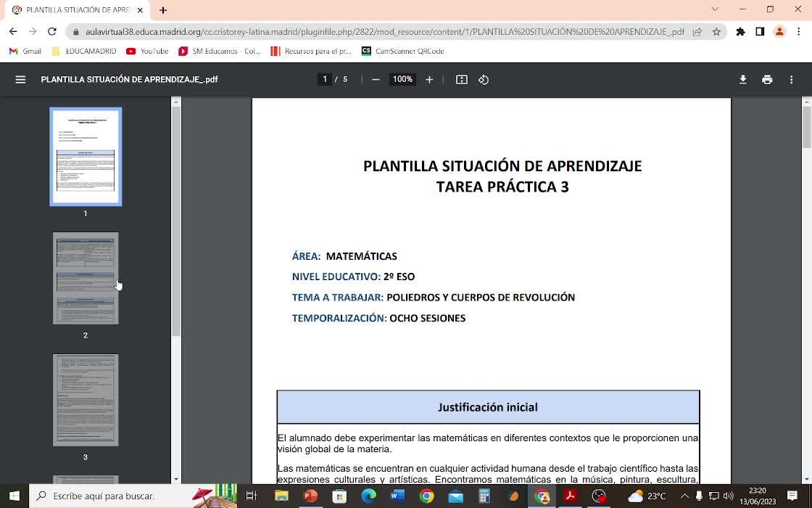Viewport: 812px width, 508px height.
Task: Open PowerPoint from taskbar
Action: click(310, 496)
